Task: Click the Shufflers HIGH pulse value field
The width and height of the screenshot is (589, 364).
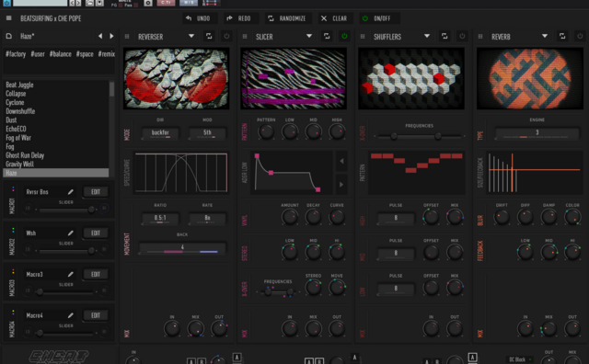Action: (396, 219)
